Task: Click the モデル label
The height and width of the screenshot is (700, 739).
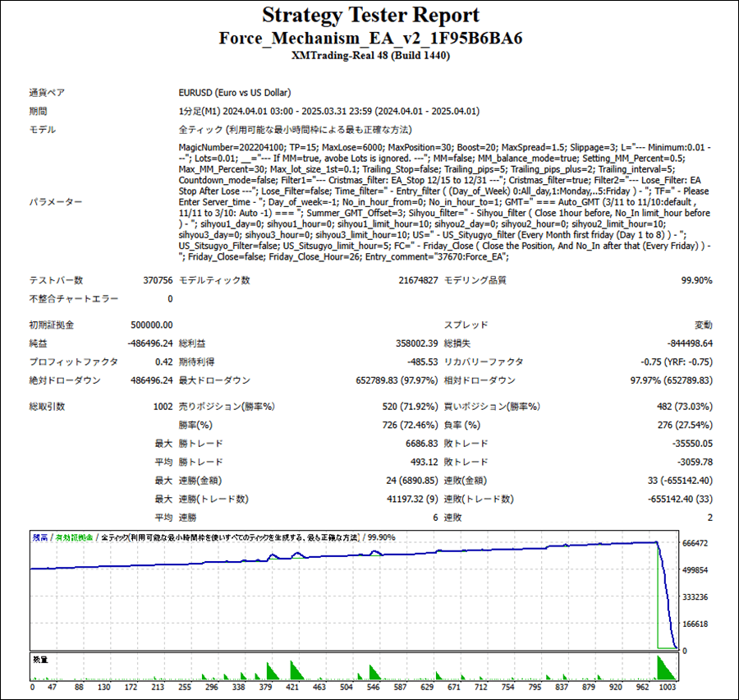Action: pos(43,130)
